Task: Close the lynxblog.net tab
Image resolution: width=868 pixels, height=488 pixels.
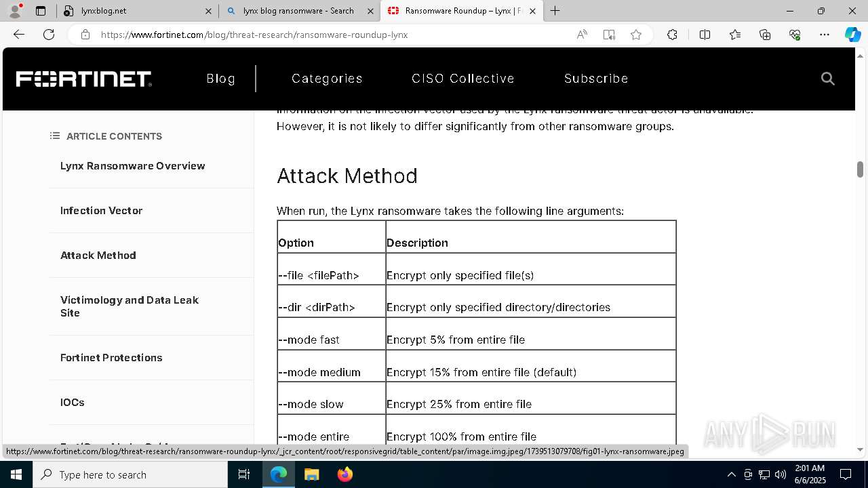Action: click(x=208, y=11)
